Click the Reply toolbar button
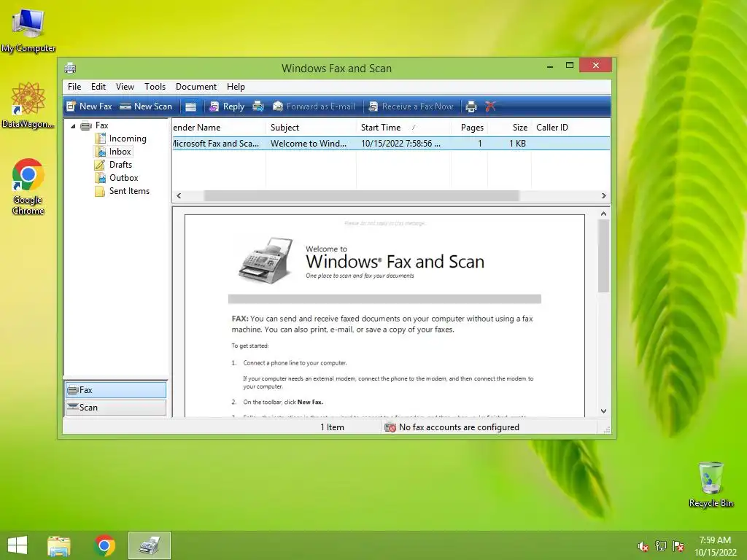This screenshot has height=560, width=747. [228, 106]
